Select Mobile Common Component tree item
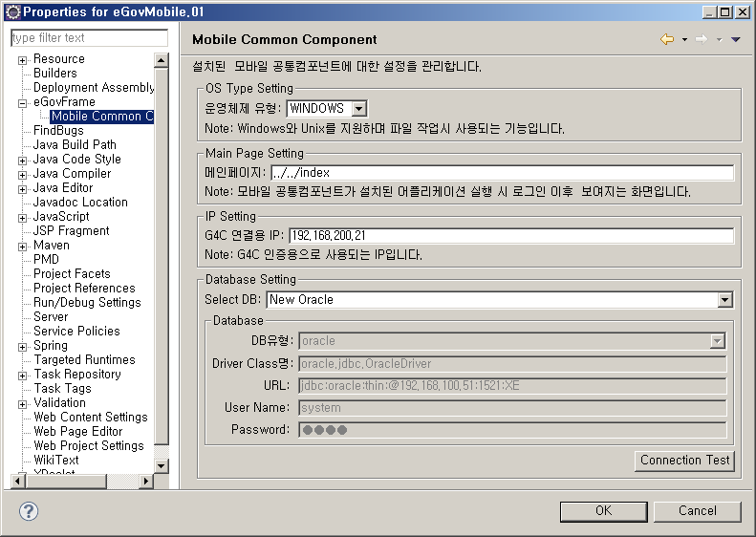 click(x=101, y=117)
